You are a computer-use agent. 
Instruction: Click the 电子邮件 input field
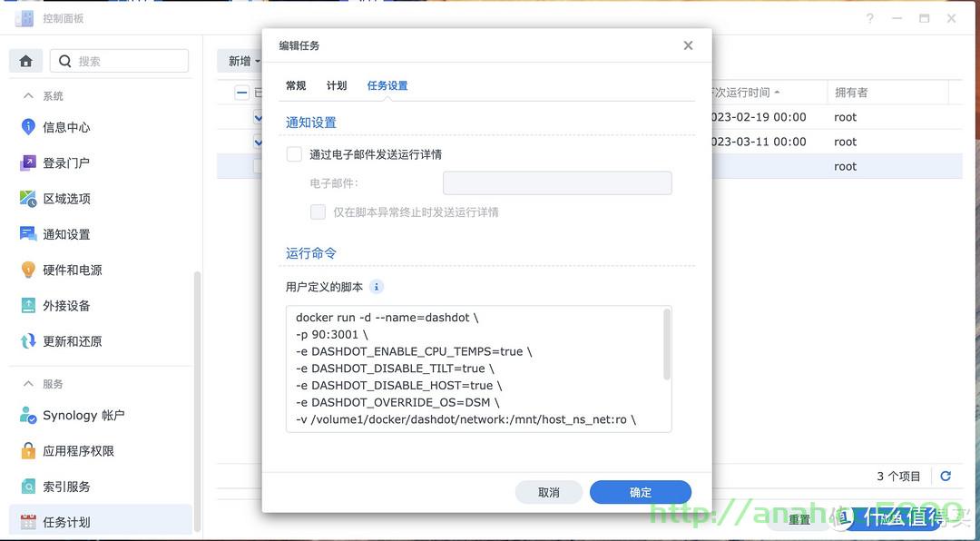(557, 183)
